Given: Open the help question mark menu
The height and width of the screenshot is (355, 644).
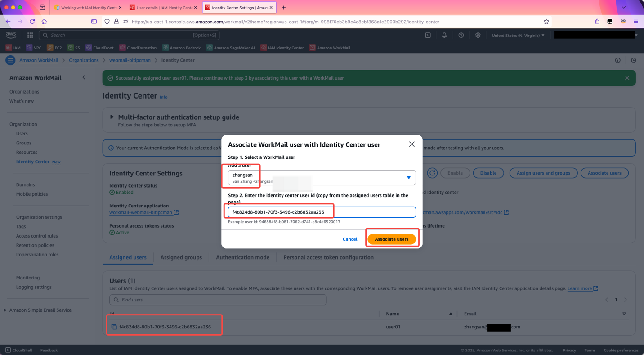Looking at the screenshot, I should [x=461, y=35].
